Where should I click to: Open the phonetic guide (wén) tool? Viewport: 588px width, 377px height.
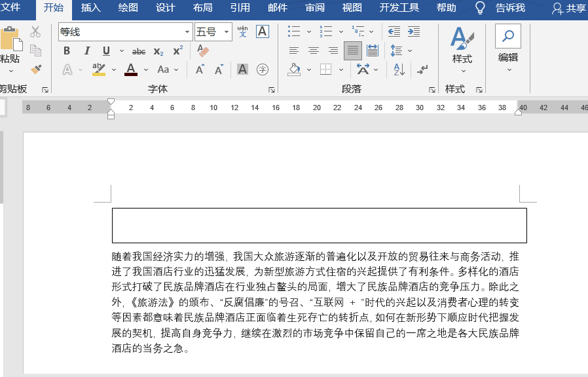[x=242, y=31]
